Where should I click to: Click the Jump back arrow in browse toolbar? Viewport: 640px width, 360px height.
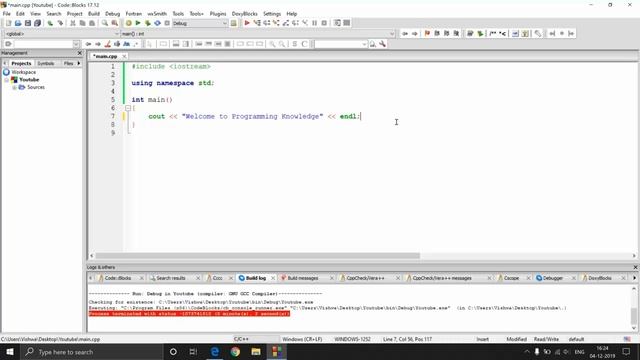coord(404,33)
